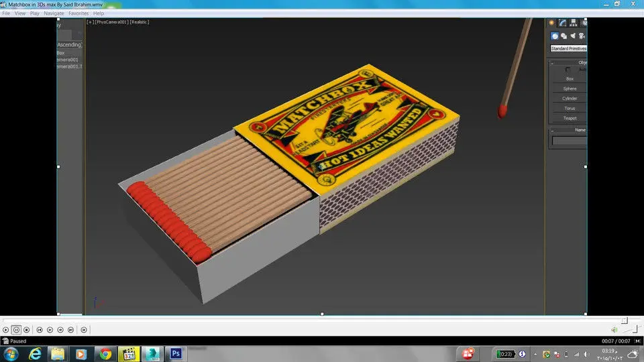Select the Lights category icon
The height and width of the screenshot is (362, 644).
(x=573, y=36)
